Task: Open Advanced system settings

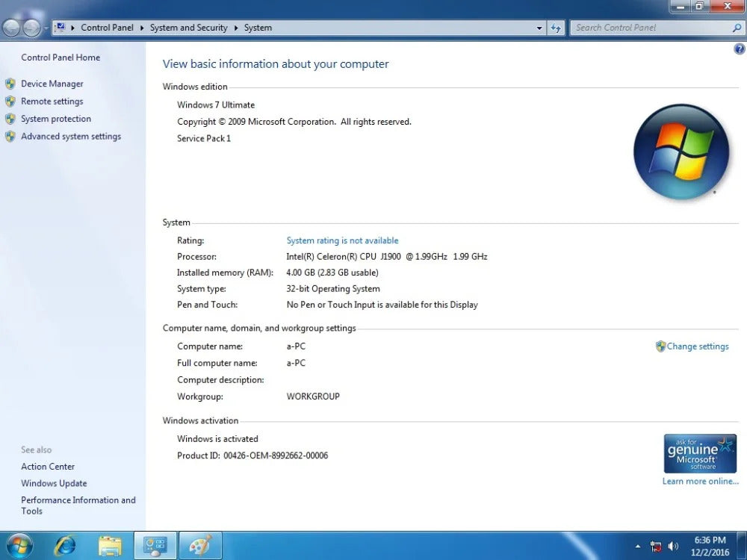Action: point(70,137)
